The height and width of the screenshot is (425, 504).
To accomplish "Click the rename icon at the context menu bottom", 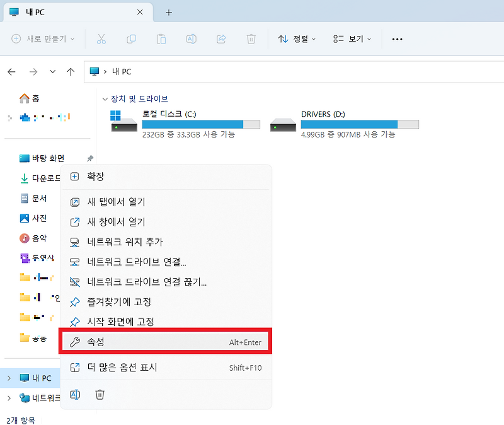I will pos(75,394).
